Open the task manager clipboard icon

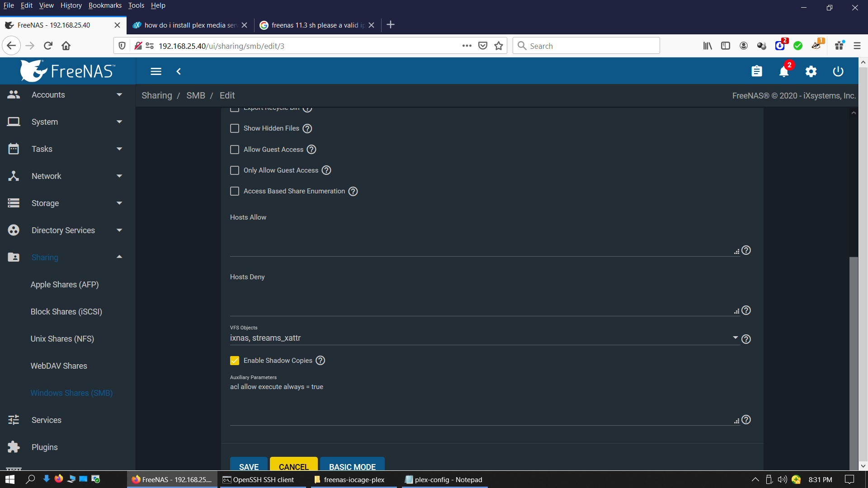pos(756,71)
